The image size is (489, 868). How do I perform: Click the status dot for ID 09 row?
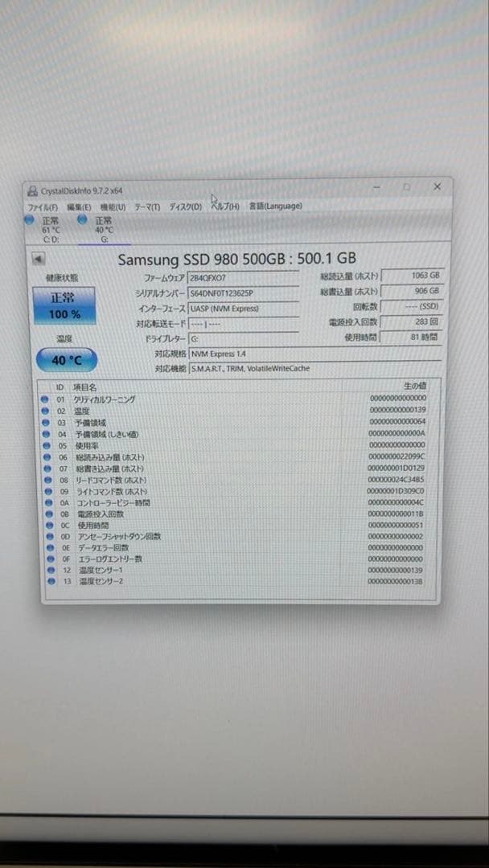(x=48, y=492)
